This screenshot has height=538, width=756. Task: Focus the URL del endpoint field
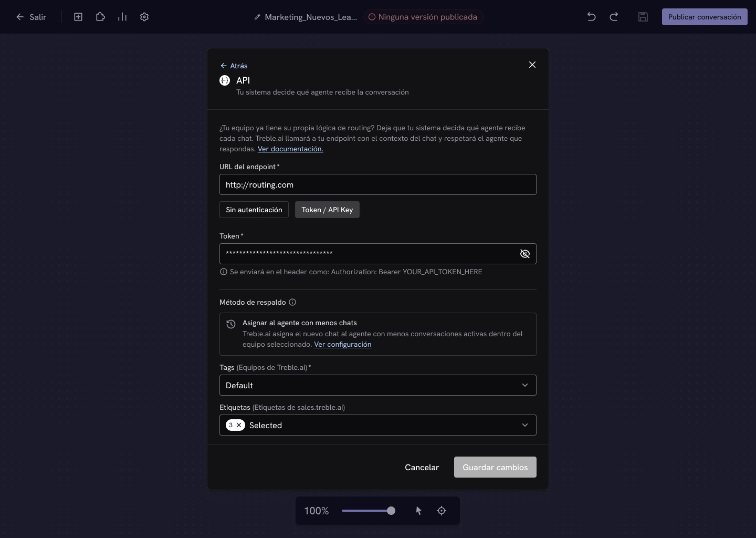pyautogui.click(x=378, y=184)
